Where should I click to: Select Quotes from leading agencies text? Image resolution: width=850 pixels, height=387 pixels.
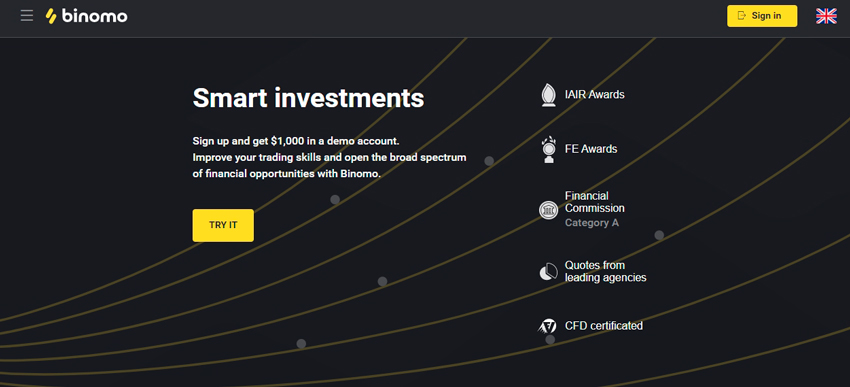pyautogui.click(x=606, y=271)
